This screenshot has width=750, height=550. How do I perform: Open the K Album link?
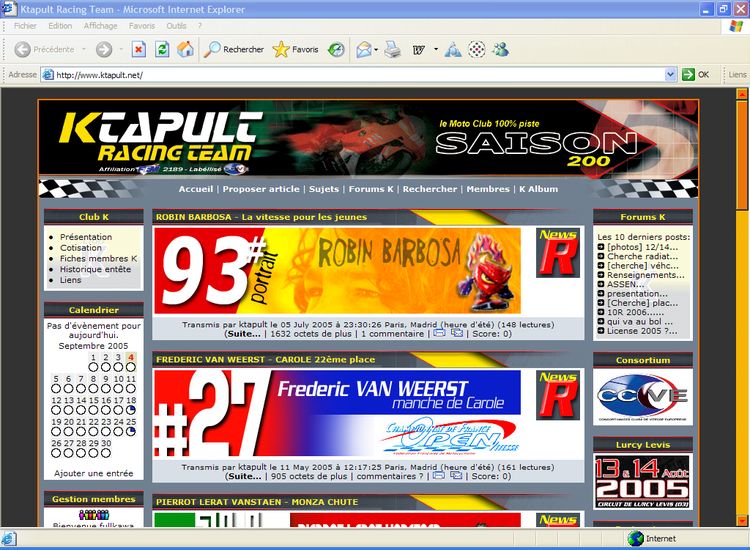(x=539, y=189)
